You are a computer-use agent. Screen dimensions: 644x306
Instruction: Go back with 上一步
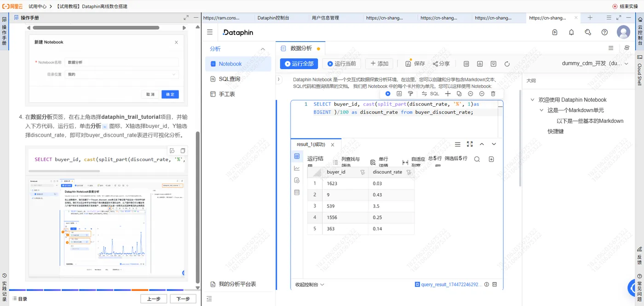point(154,299)
